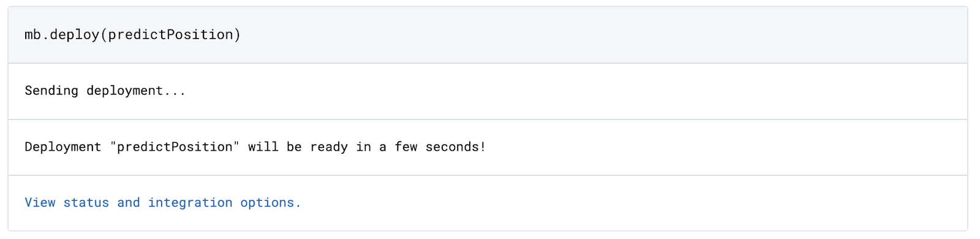This screenshot has width=980, height=239.
Task: Click the quoted "predictPosition" name in the output
Action: (x=175, y=147)
